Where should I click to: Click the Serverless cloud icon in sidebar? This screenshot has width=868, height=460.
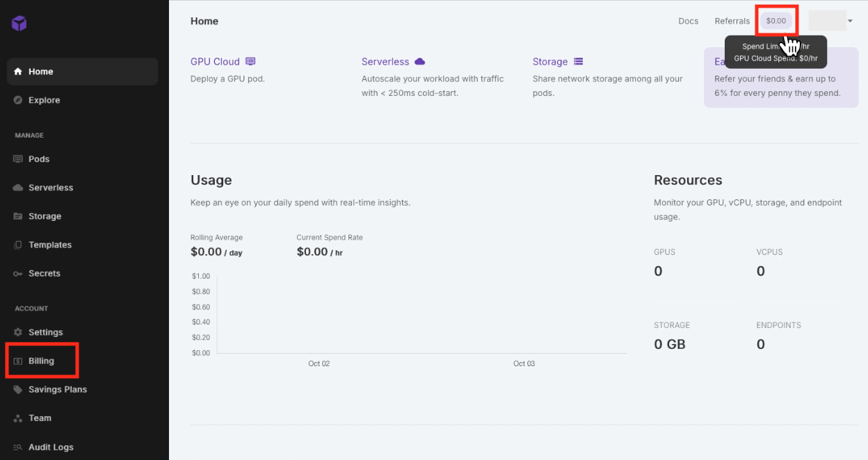(18, 188)
